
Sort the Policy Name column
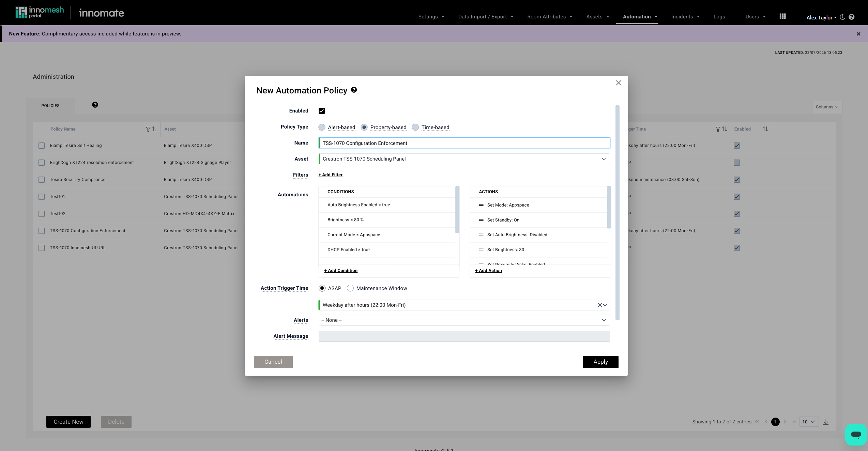point(154,129)
